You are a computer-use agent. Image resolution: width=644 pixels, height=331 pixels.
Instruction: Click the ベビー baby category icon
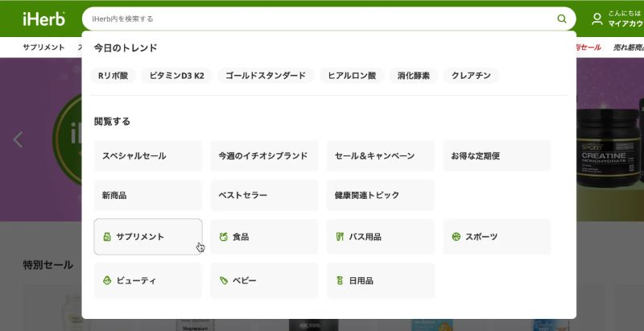tap(223, 280)
